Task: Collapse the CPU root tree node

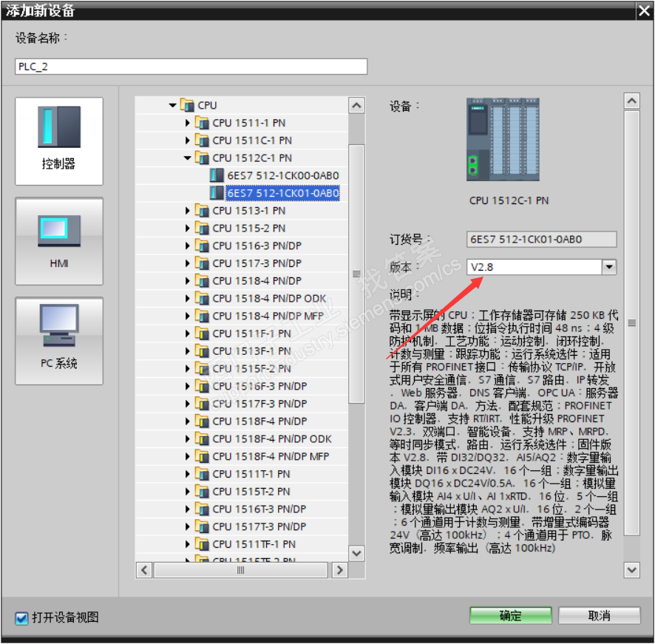Action: click(x=172, y=105)
